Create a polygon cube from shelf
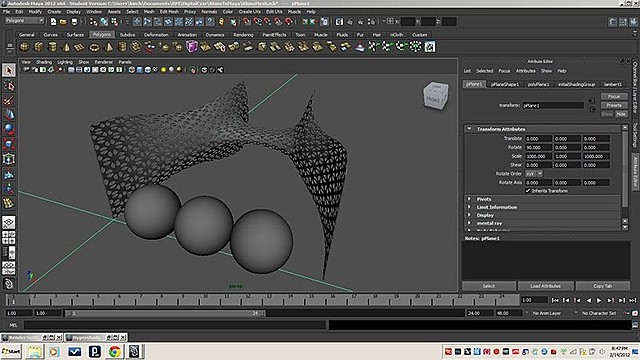This screenshot has width=640, height=360. 38,47
